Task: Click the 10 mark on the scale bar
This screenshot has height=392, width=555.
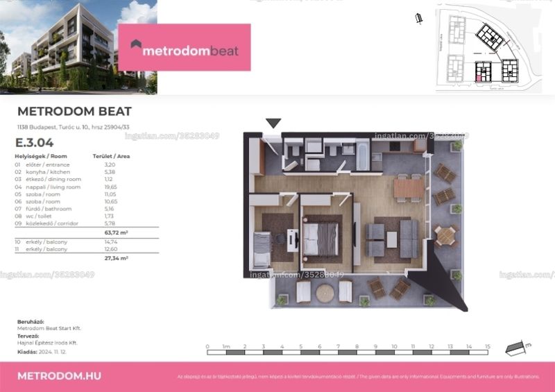Action: coord(394,346)
